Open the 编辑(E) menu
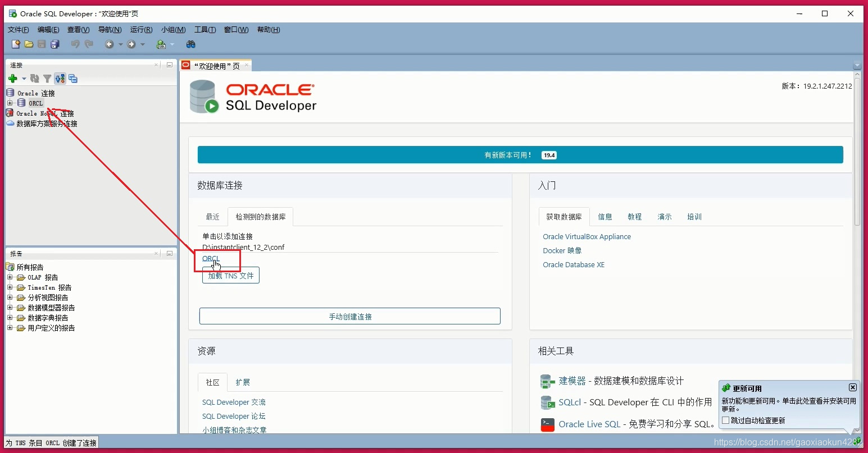 48,30
